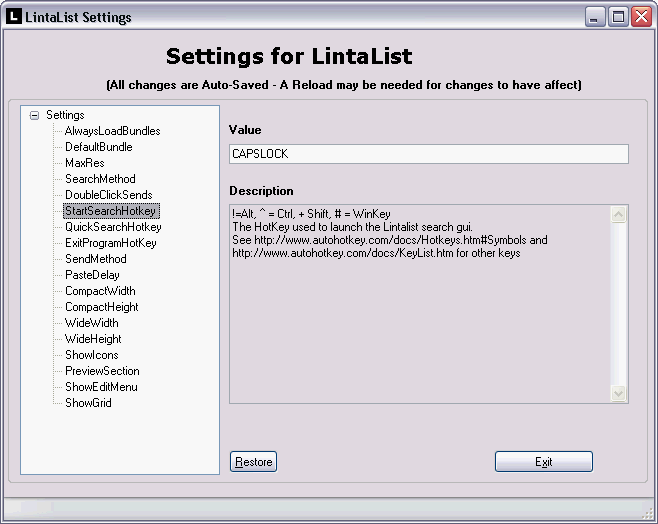The height and width of the screenshot is (524, 658).
Task: Select DefaultBundle setting
Action: tap(99, 147)
